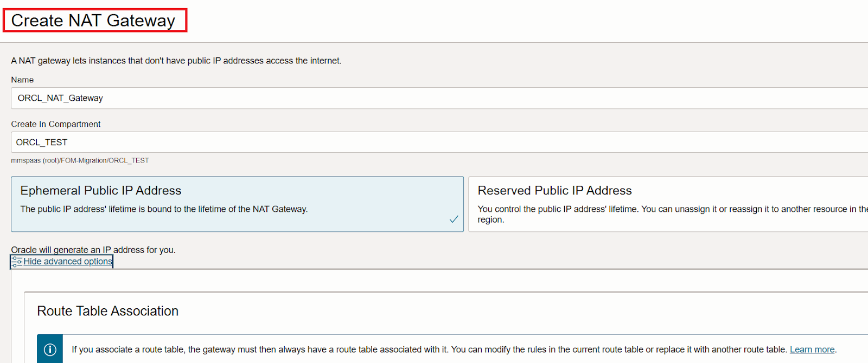Select the Ephemeral Public IP Address option
The height and width of the screenshot is (363, 868).
coord(237,204)
